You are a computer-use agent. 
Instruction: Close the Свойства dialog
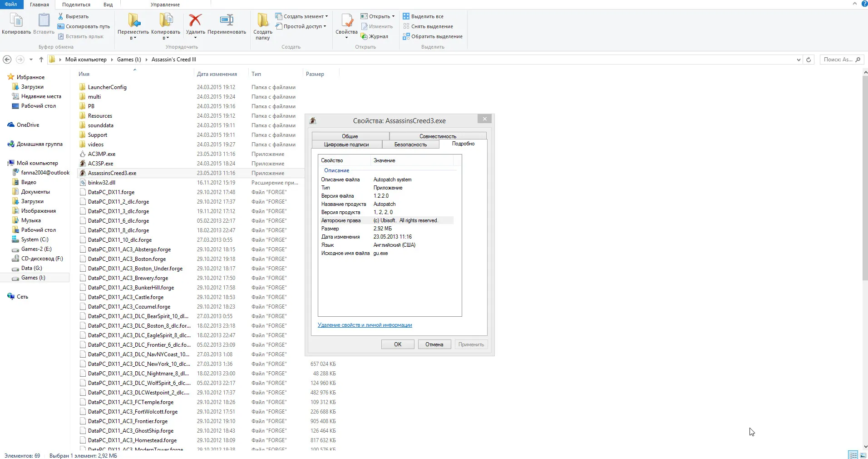coord(485,119)
